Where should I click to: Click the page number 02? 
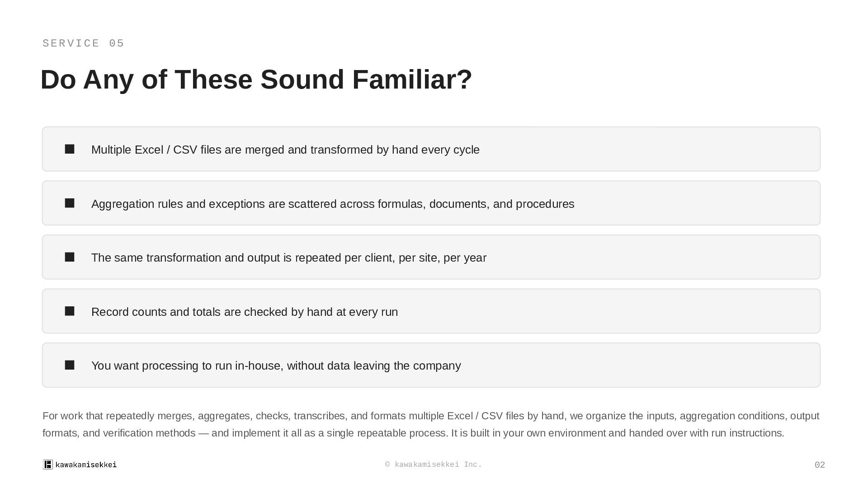pos(820,465)
